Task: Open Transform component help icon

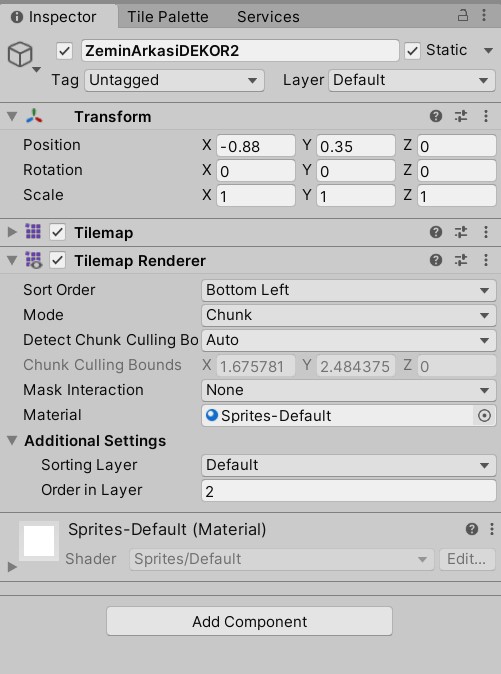Action: [x=436, y=116]
